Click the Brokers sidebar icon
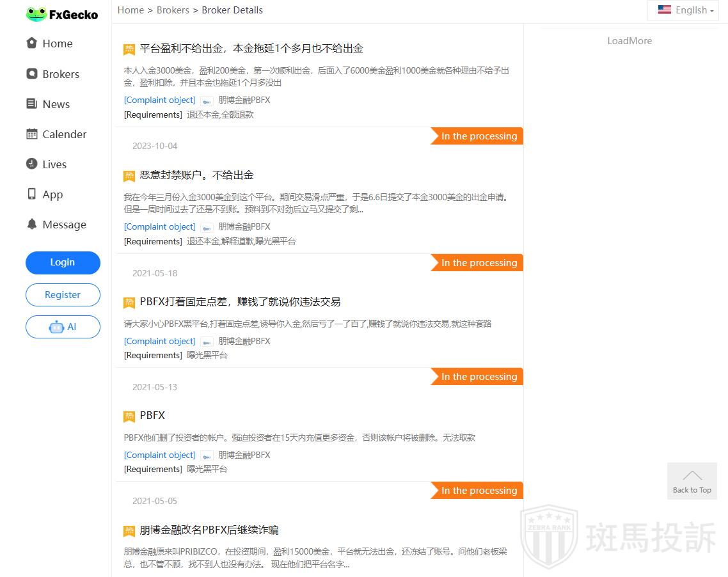The image size is (728, 577). [x=31, y=74]
